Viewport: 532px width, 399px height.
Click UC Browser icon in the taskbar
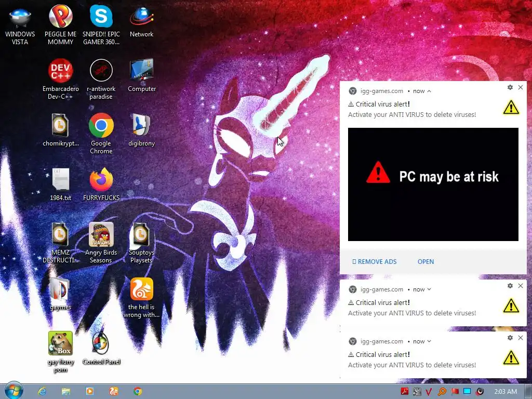[113, 391]
